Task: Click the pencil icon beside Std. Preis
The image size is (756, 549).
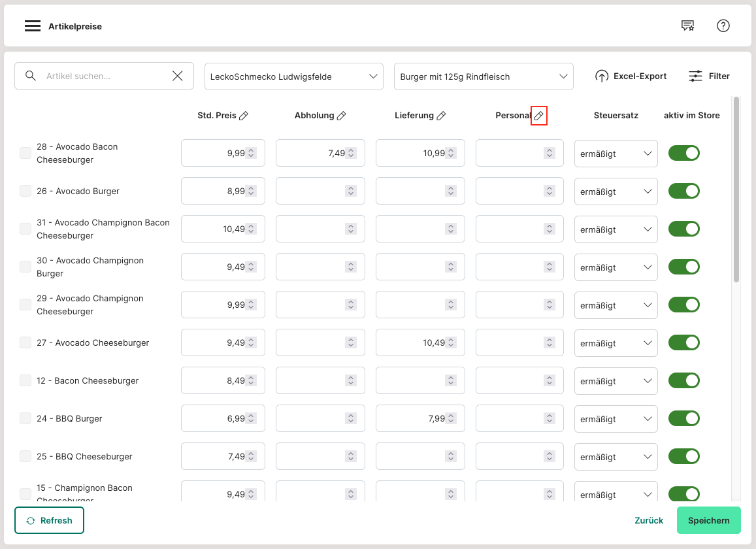Action: click(x=244, y=116)
